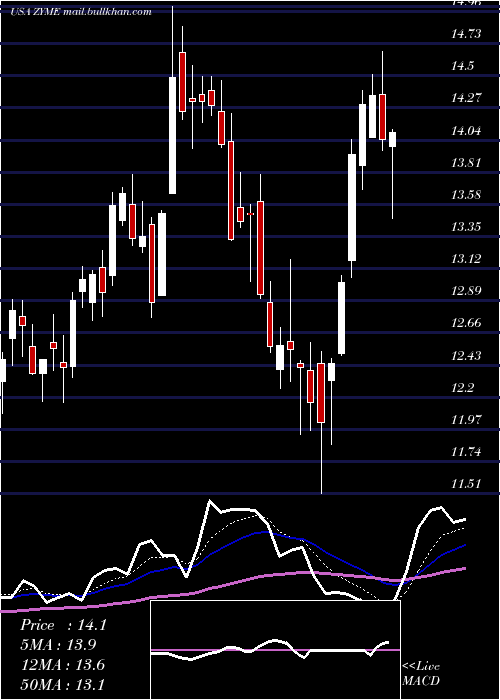Click the 13.35 price axis label
Viewport: 500px width, 700px height.
pyautogui.click(x=466, y=227)
